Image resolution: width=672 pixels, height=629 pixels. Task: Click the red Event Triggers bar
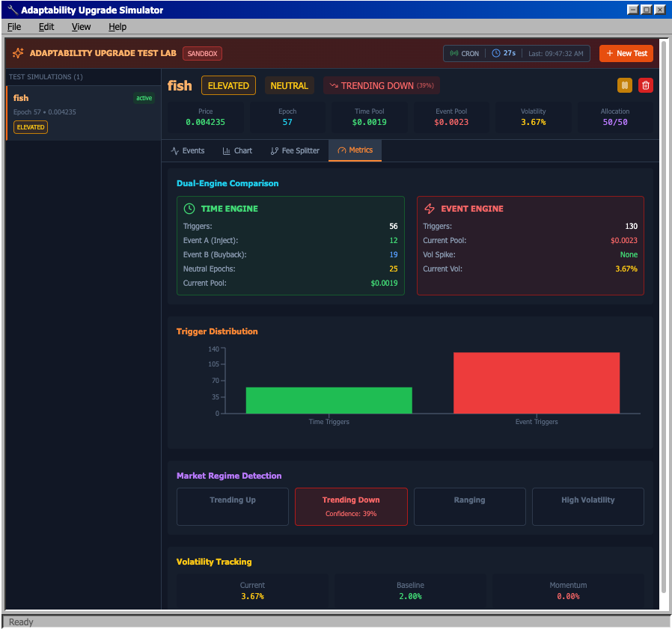(x=537, y=383)
